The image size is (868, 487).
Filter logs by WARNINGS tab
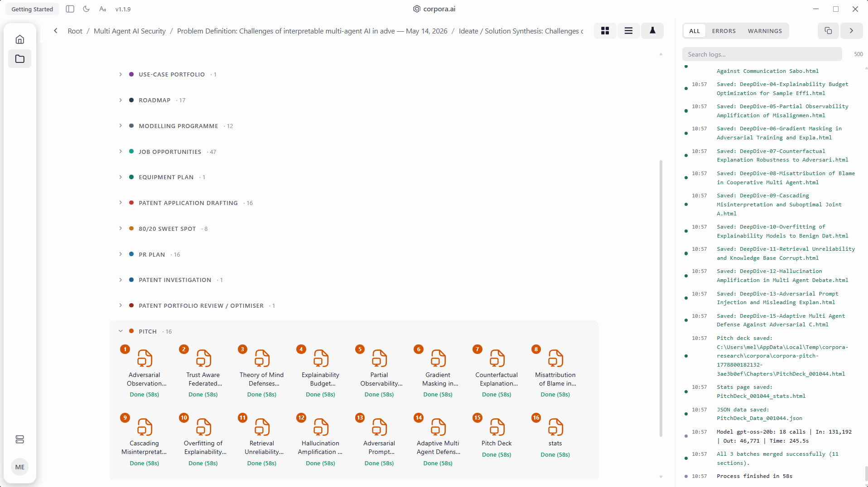coord(765,31)
